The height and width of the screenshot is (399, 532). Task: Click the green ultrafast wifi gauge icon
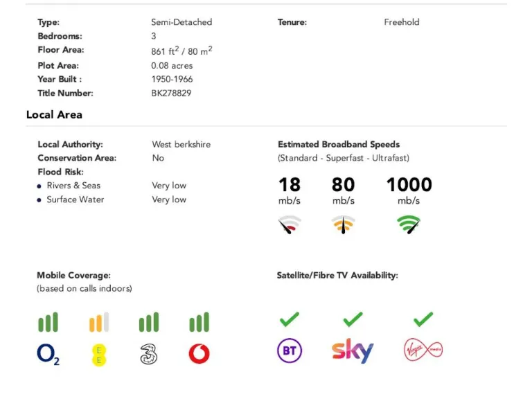(x=409, y=224)
